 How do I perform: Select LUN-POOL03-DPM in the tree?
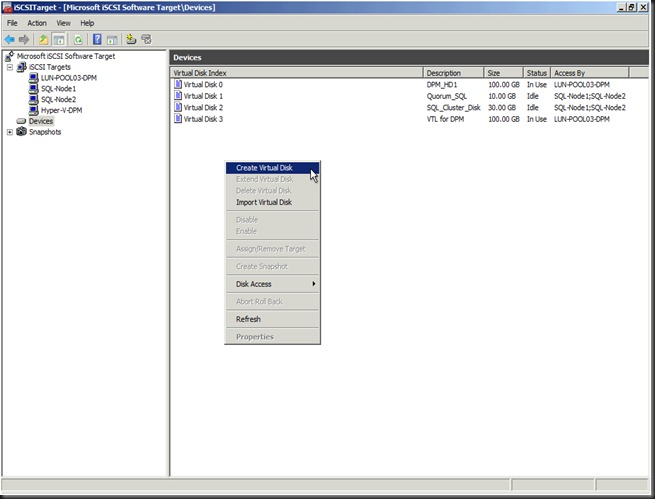tap(68, 77)
